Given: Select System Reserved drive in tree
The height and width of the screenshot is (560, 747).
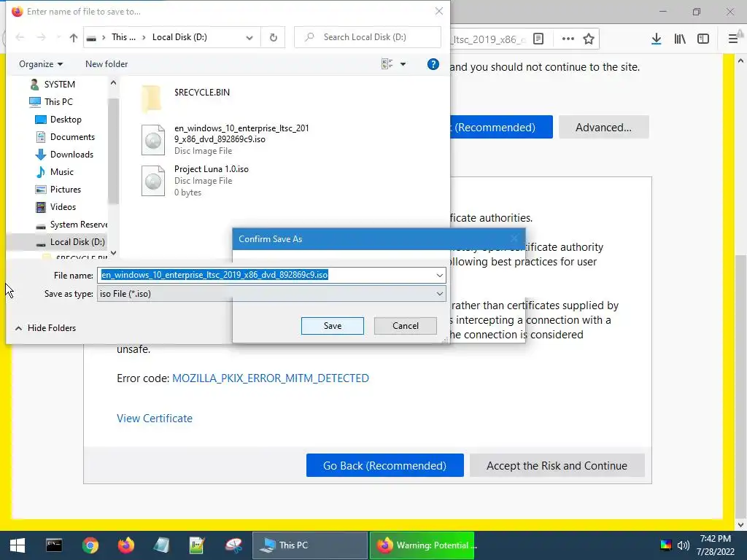Looking at the screenshot, I should coord(71,225).
